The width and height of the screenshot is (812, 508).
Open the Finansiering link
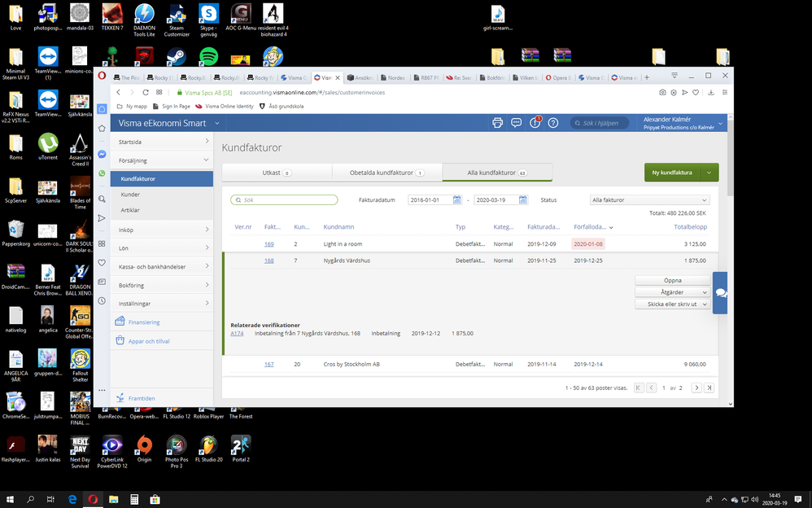(144, 322)
